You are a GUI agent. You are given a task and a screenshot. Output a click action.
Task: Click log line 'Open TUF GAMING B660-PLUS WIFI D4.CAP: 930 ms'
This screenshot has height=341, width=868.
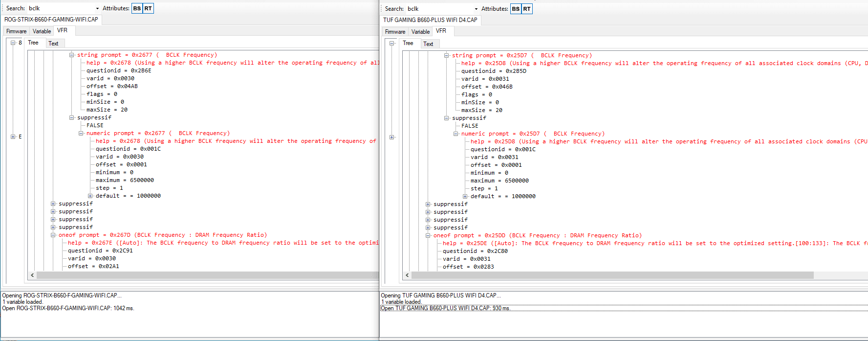tap(445, 308)
